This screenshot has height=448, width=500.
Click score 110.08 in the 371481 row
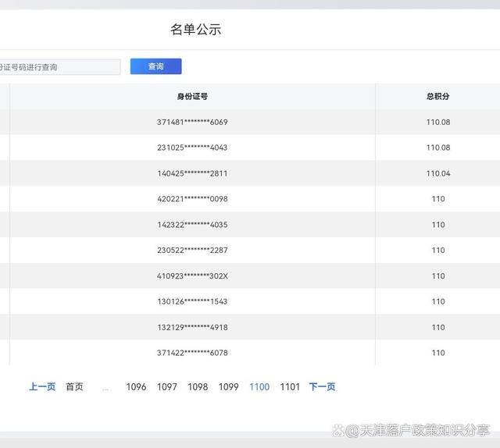click(x=438, y=122)
